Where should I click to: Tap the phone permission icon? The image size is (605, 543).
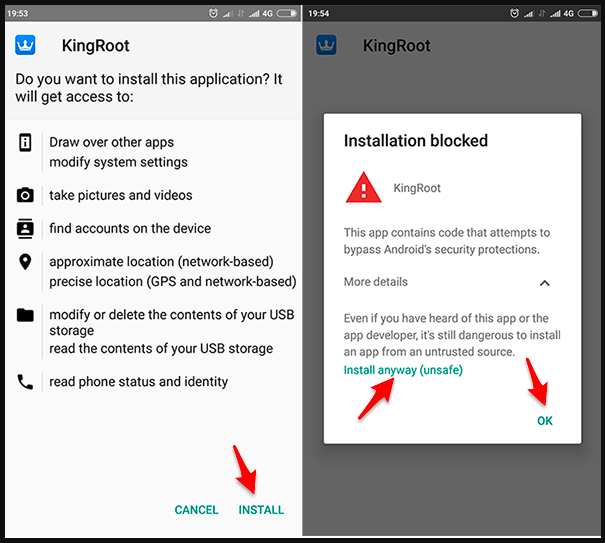pyautogui.click(x=25, y=382)
